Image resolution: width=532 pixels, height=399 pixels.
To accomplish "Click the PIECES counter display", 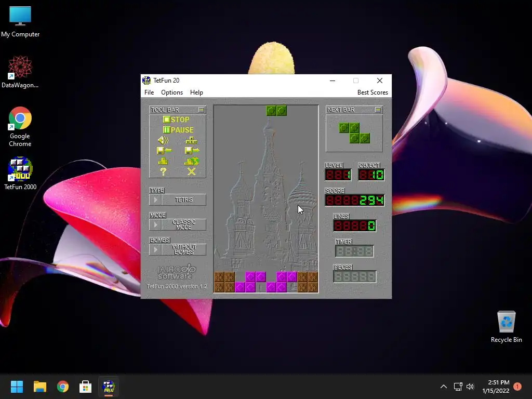I will click(354, 276).
